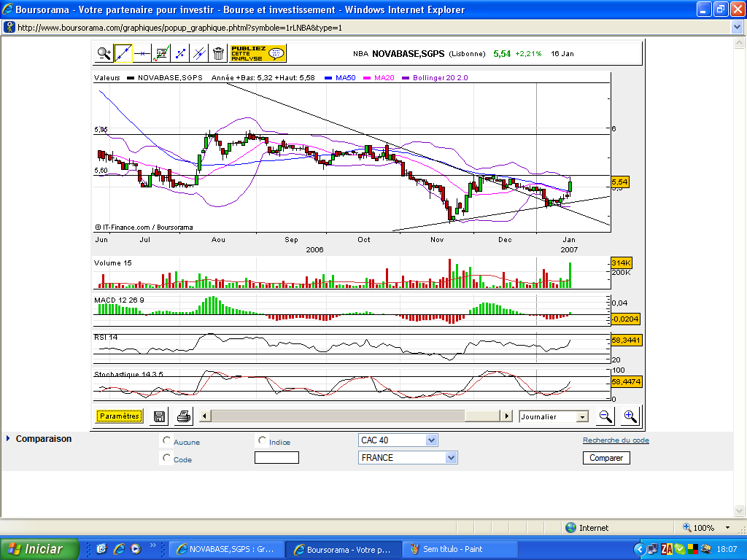Image resolution: width=747 pixels, height=560 pixels.
Task: Switch to Sem título - Paint taskbar window
Action: [x=460, y=549]
